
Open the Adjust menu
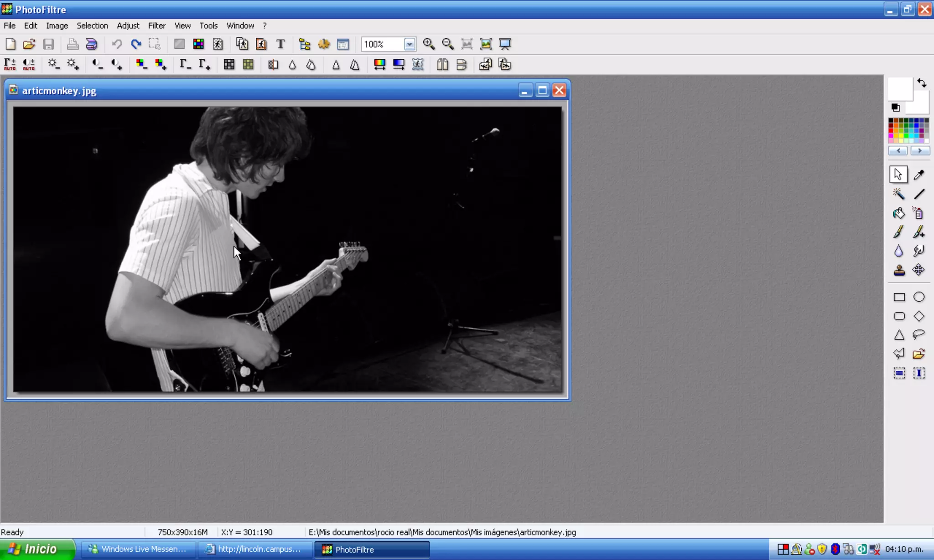point(128,26)
